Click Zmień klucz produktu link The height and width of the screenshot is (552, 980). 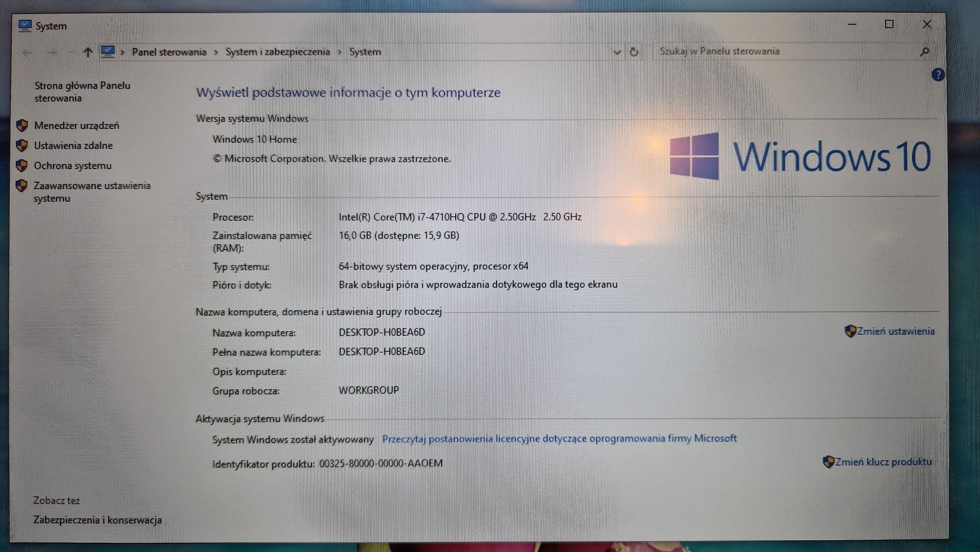tap(883, 462)
